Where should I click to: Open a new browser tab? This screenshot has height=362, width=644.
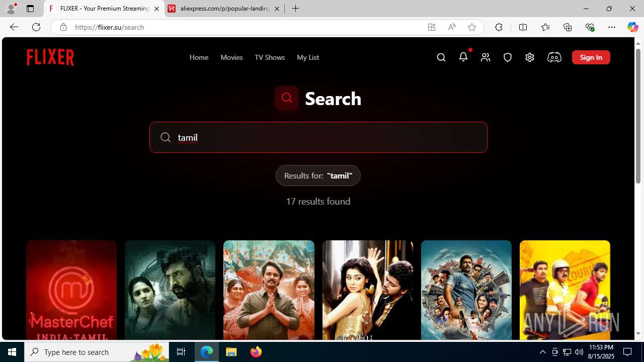pyautogui.click(x=296, y=9)
